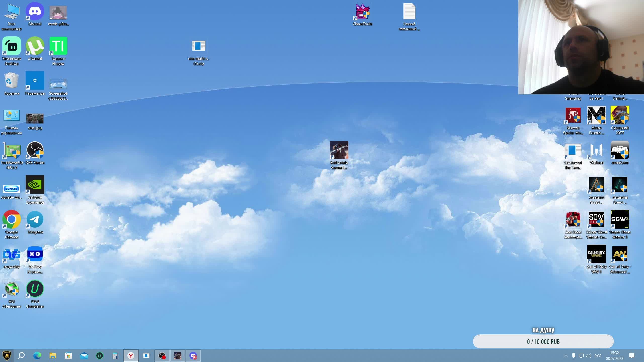Select the ChaosTricks desktop icon
The width and height of the screenshot is (644, 362).
point(362,12)
